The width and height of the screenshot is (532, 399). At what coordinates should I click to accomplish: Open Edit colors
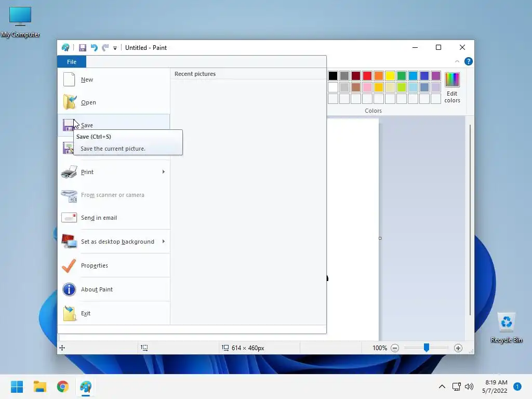pos(453,88)
